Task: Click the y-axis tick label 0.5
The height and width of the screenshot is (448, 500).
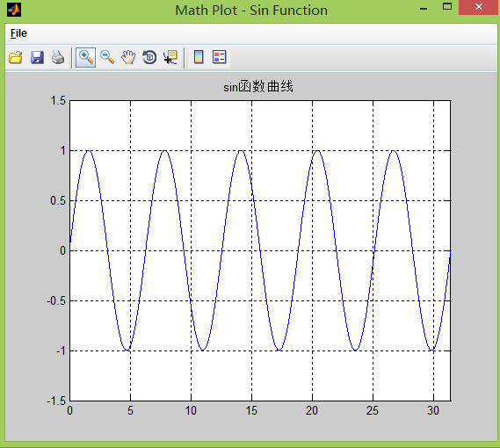Action: [58, 201]
